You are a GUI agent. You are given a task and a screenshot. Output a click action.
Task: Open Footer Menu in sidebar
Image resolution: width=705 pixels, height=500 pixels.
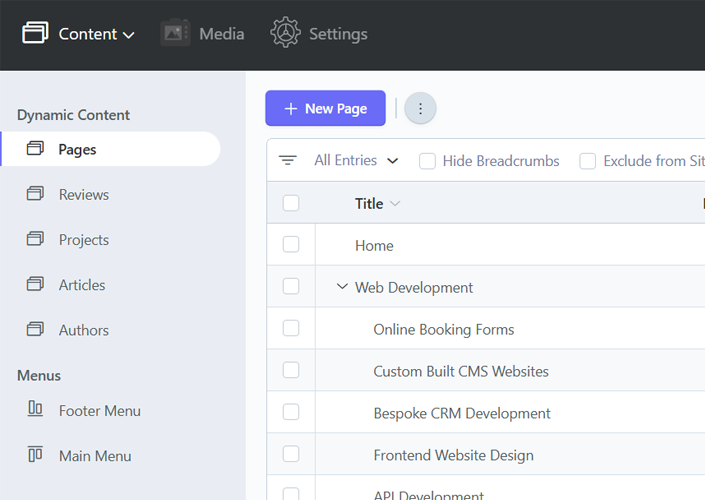pyautogui.click(x=100, y=411)
